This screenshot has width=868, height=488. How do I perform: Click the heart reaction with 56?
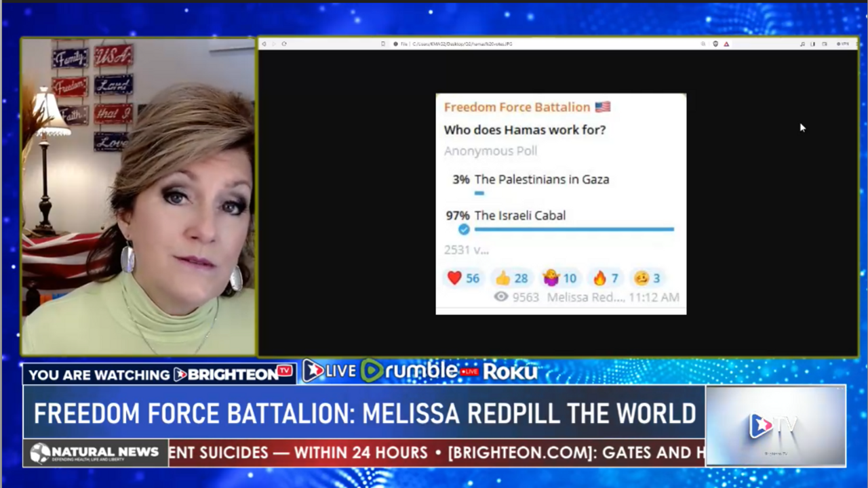coord(462,278)
